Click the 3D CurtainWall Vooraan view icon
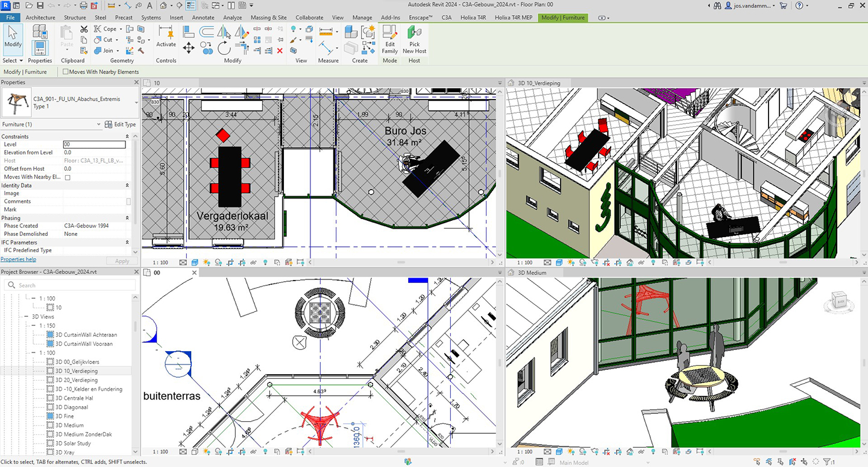 (51, 344)
